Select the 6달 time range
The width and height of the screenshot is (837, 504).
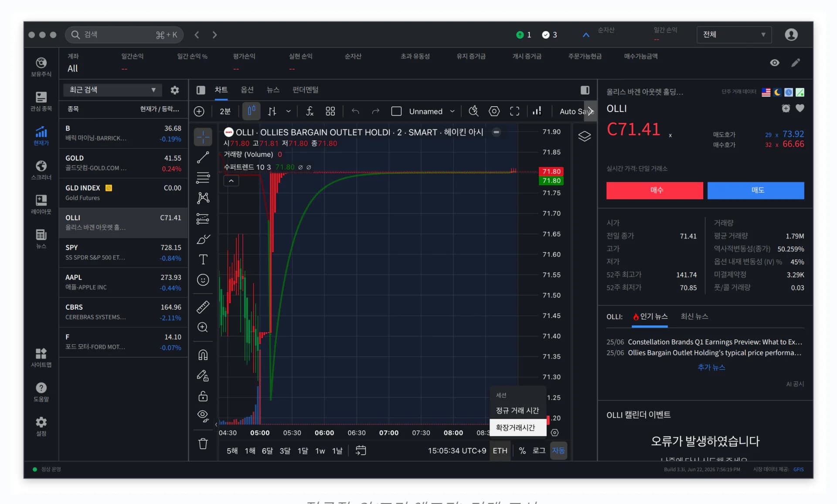point(267,451)
